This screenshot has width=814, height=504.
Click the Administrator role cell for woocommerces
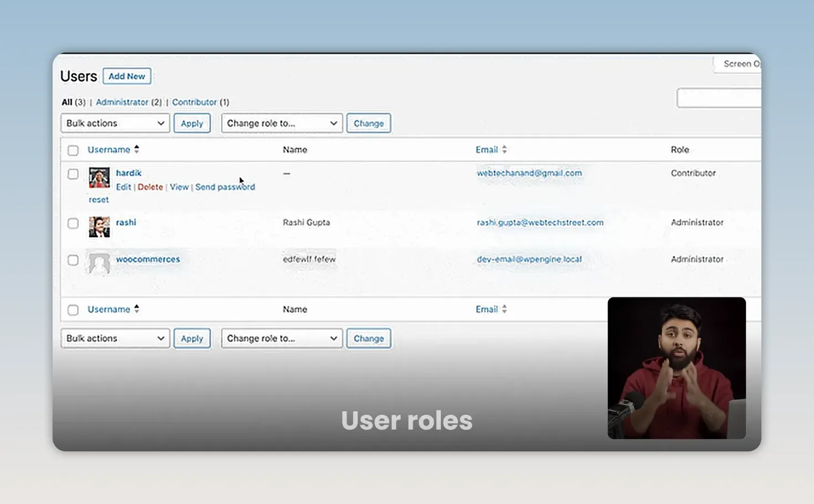pyautogui.click(x=697, y=259)
